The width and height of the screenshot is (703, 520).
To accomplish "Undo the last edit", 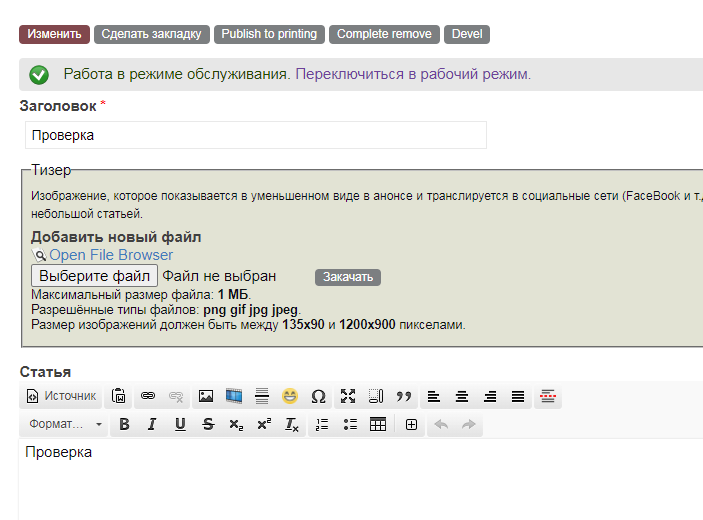I will coord(441,424).
